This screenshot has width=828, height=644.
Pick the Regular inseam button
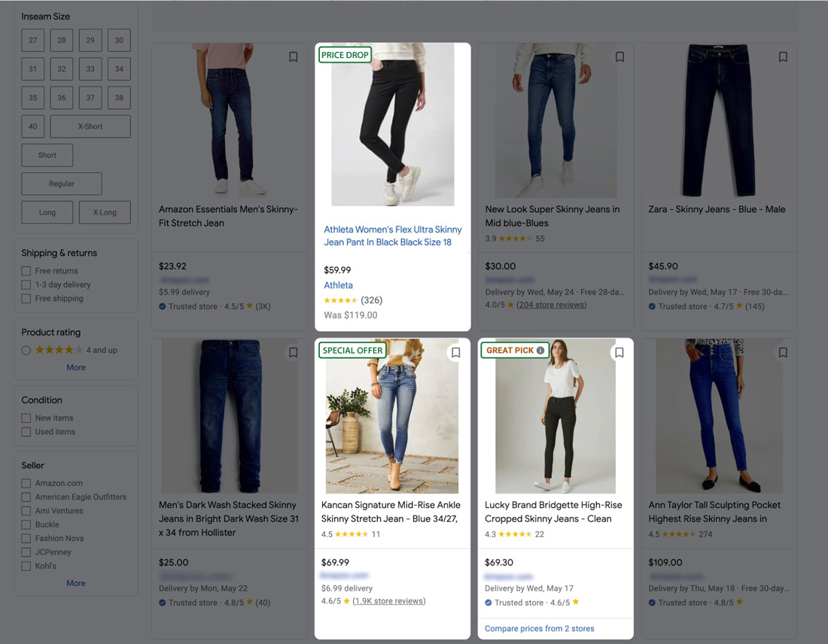[x=62, y=184]
